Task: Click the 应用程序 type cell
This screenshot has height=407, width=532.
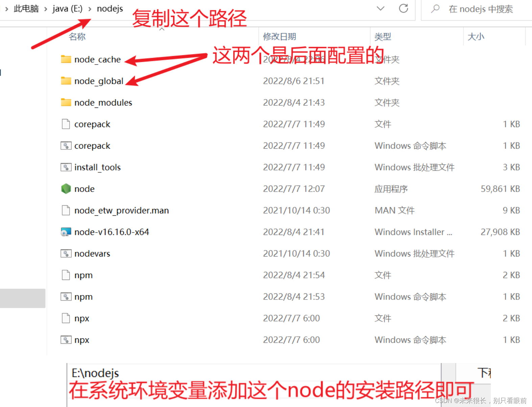Action: [391, 189]
